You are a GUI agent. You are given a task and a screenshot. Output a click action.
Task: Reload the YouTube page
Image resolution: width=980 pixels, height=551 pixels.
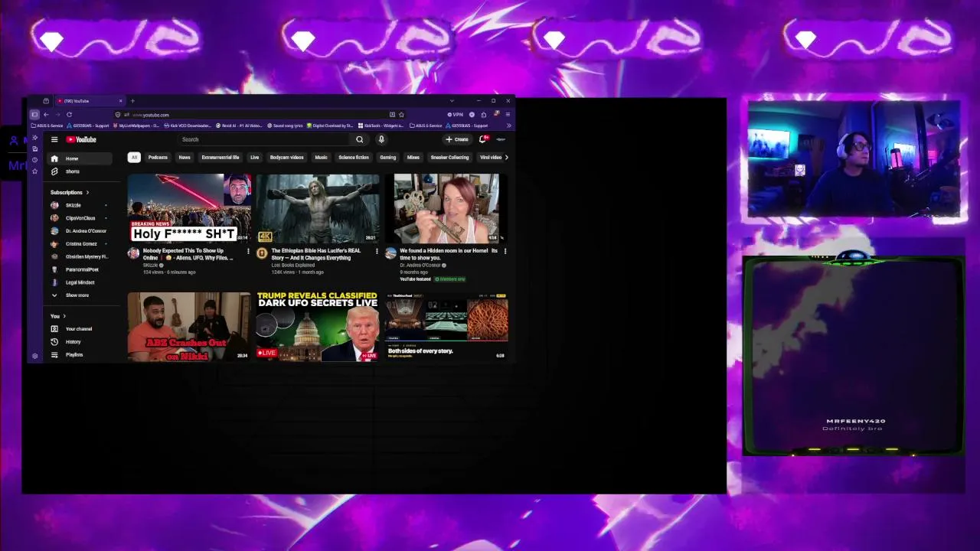coord(69,115)
